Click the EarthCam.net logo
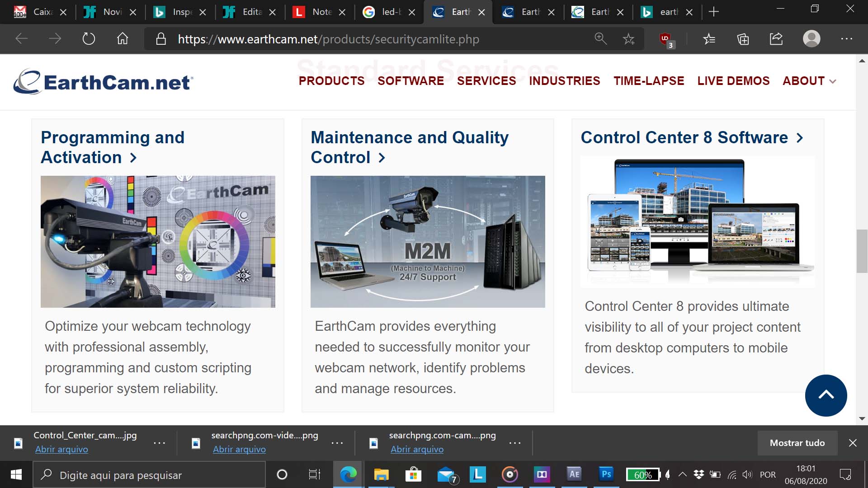868x488 pixels. tap(103, 81)
